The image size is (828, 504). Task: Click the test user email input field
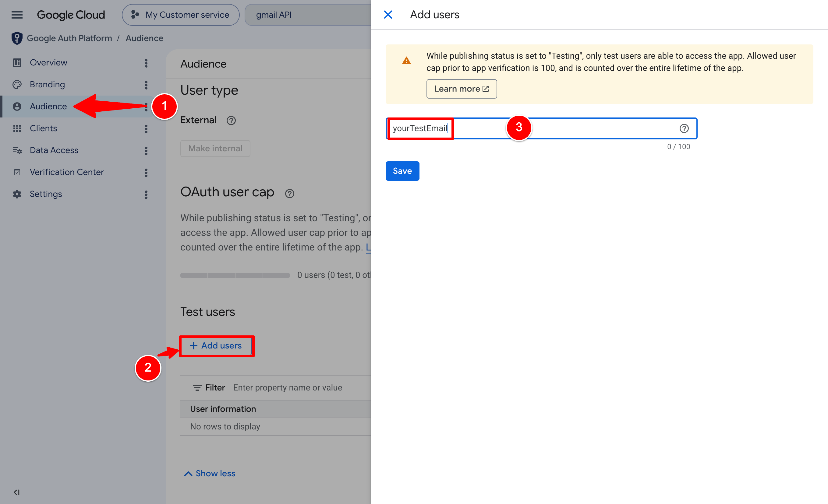point(541,128)
